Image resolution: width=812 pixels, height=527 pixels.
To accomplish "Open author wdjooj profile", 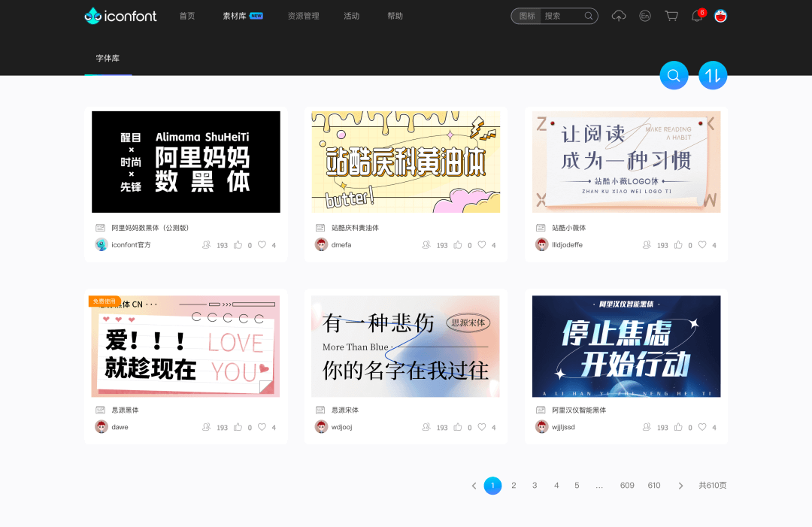I will click(x=342, y=427).
